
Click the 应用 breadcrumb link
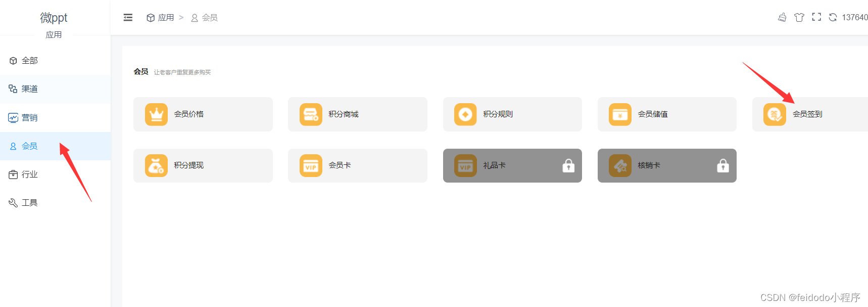tap(166, 18)
